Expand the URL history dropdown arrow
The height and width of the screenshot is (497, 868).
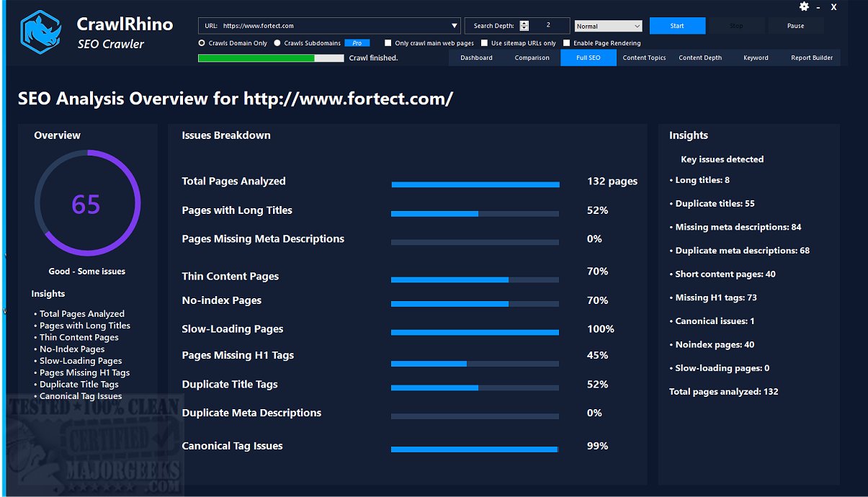(455, 26)
